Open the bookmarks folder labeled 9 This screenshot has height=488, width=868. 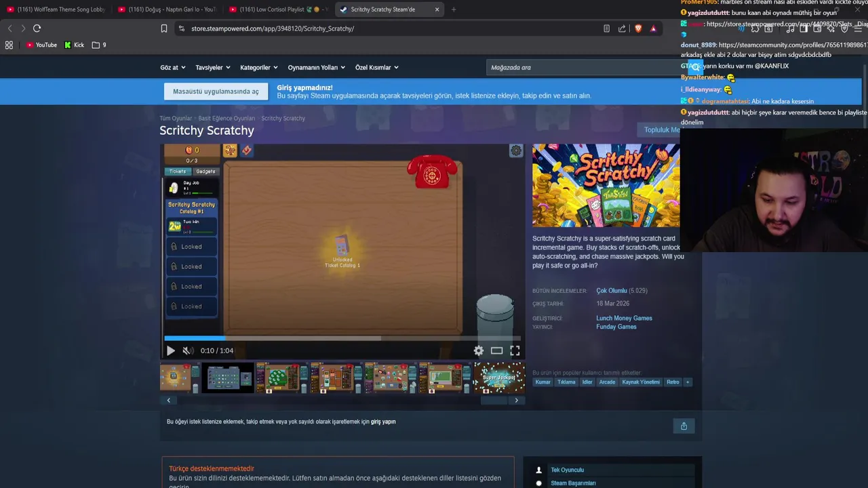click(x=99, y=45)
